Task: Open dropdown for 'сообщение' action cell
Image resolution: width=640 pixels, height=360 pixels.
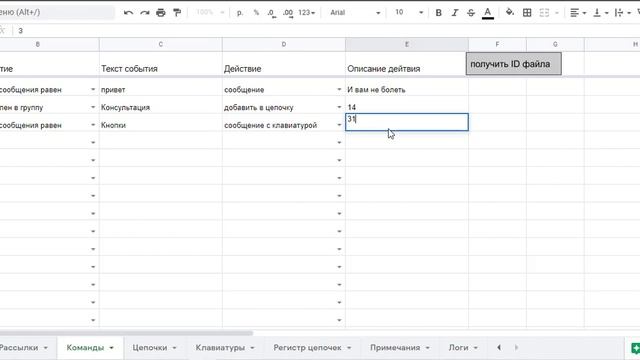Action: [339, 89]
